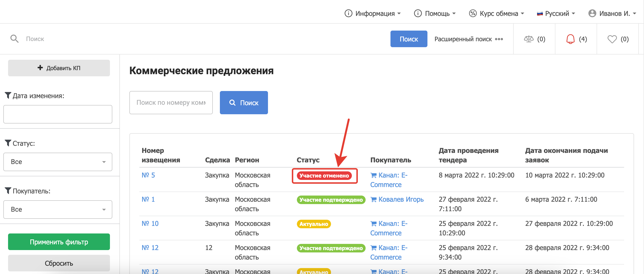Expand the Русский language selector
The image size is (644, 274).
pyautogui.click(x=556, y=13)
